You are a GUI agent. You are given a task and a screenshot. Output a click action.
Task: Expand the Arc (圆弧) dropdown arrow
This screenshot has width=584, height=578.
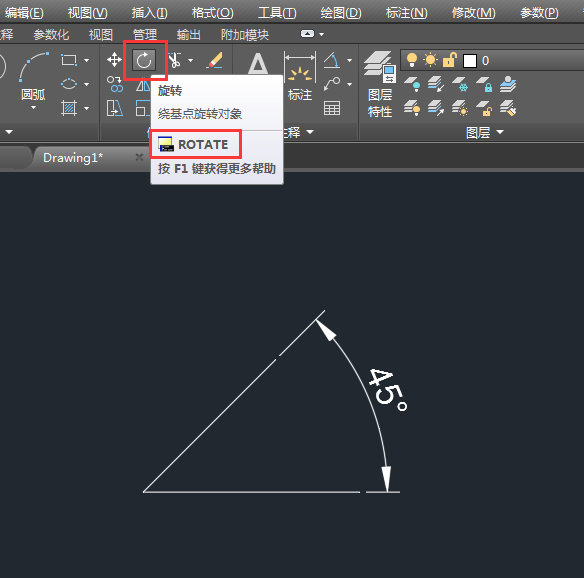click(34, 108)
